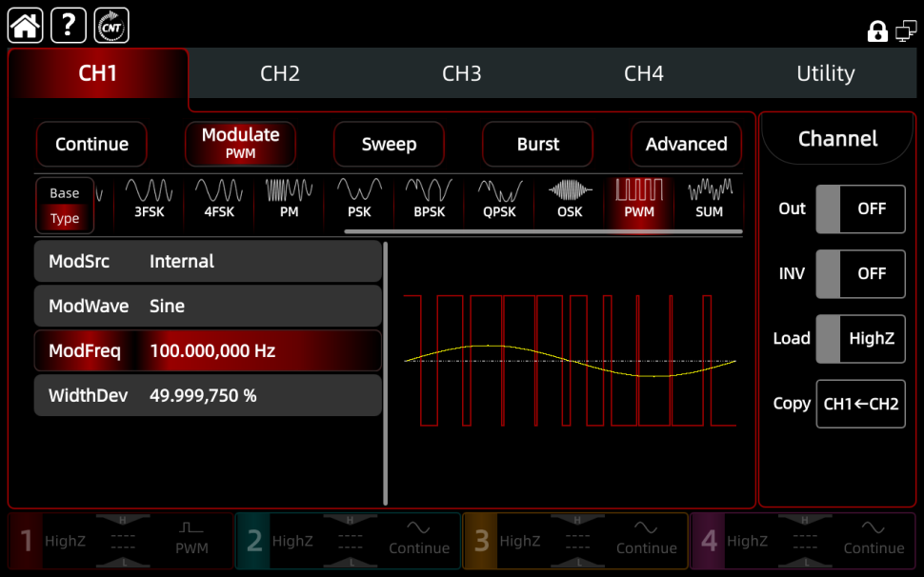Image resolution: width=924 pixels, height=577 pixels.
Task: Select the PM modulation icon
Action: pos(288,200)
